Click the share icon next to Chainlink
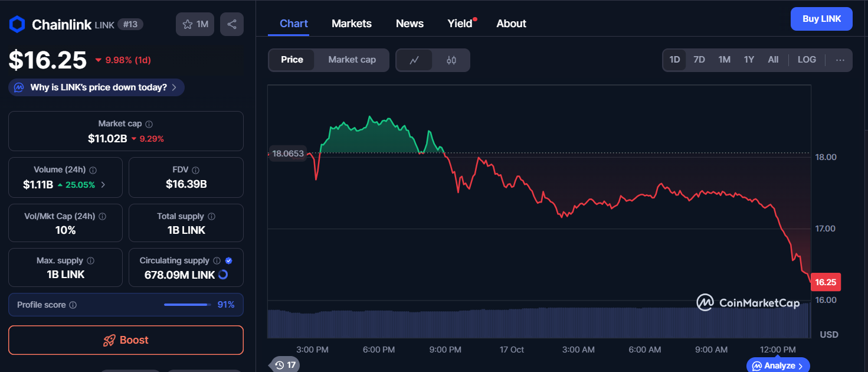This screenshot has width=868, height=372. (x=231, y=24)
